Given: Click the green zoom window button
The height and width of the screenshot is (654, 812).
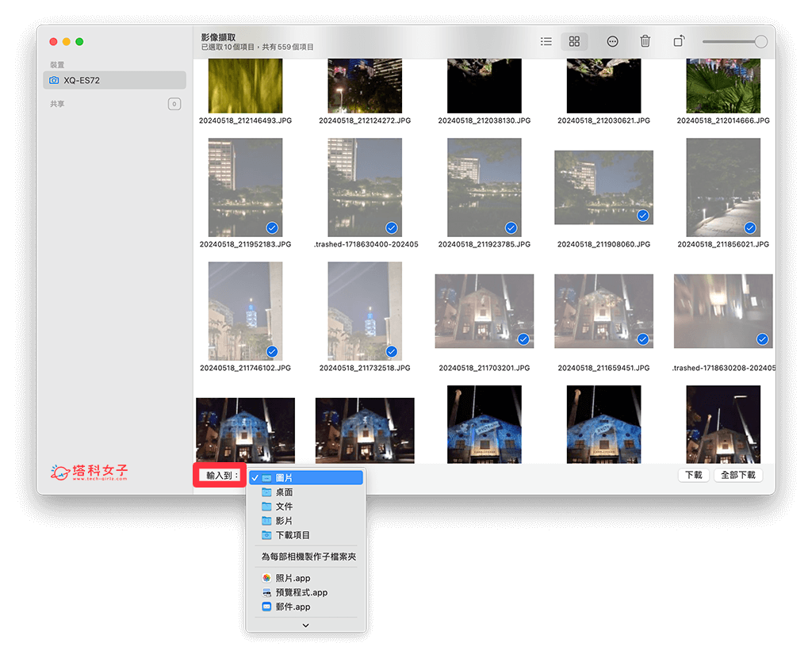Looking at the screenshot, I should coord(79,41).
